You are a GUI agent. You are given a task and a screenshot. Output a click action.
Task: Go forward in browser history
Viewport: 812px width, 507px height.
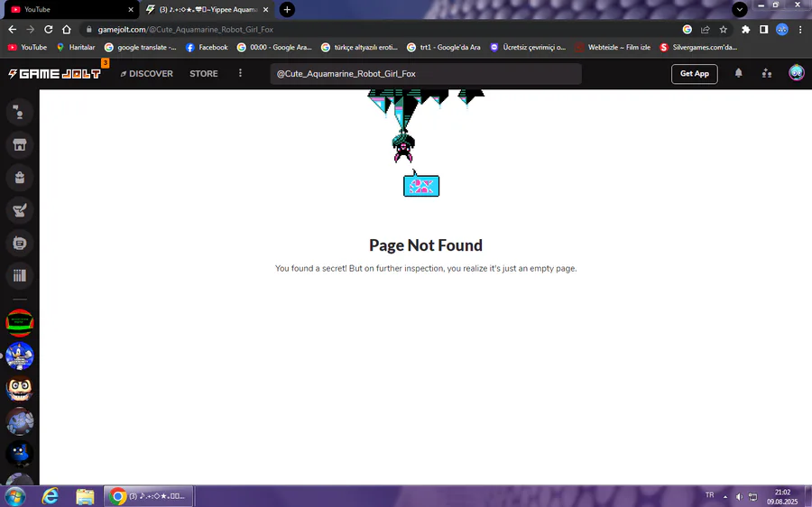pyautogui.click(x=31, y=30)
